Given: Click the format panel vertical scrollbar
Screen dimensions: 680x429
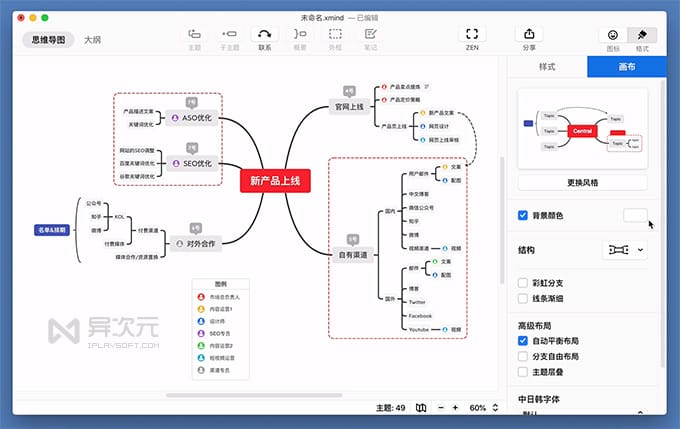Looking at the screenshot, I should [x=663, y=223].
